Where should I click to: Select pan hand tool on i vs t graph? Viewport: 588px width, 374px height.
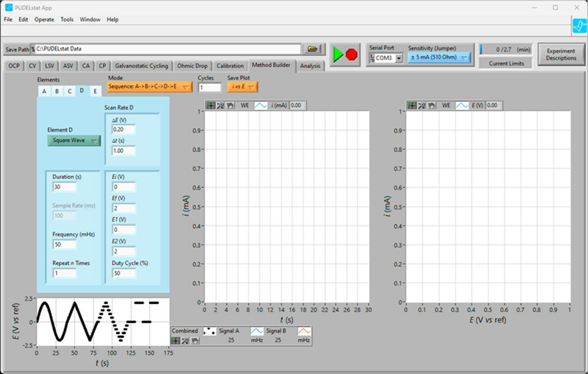[x=230, y=105]
